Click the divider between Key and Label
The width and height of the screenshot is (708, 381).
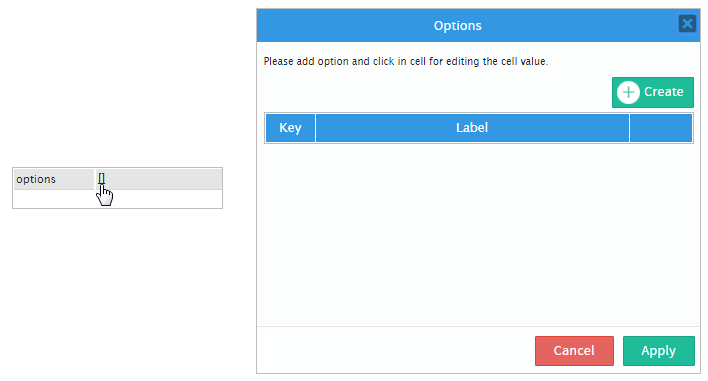point(315,128)
